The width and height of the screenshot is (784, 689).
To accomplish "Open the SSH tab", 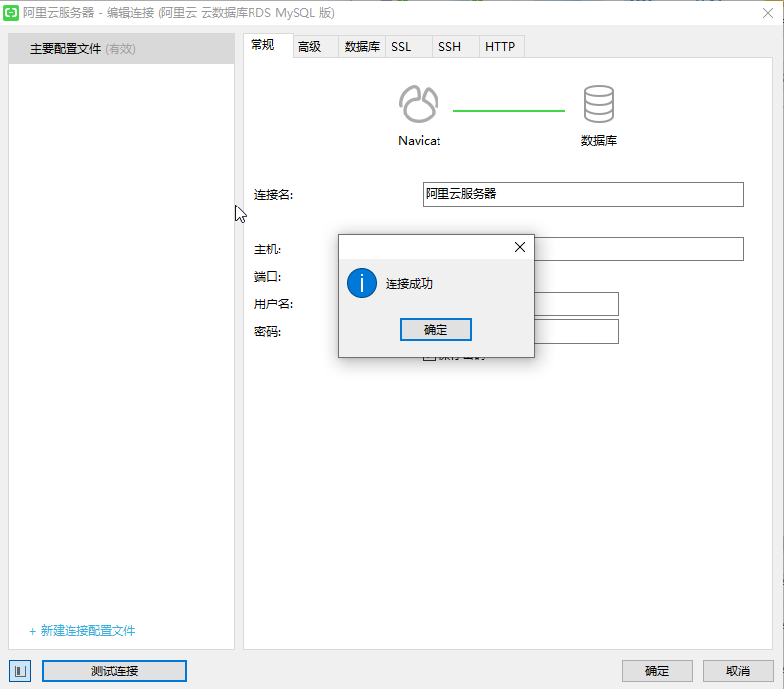I will (x=455, y=47).
